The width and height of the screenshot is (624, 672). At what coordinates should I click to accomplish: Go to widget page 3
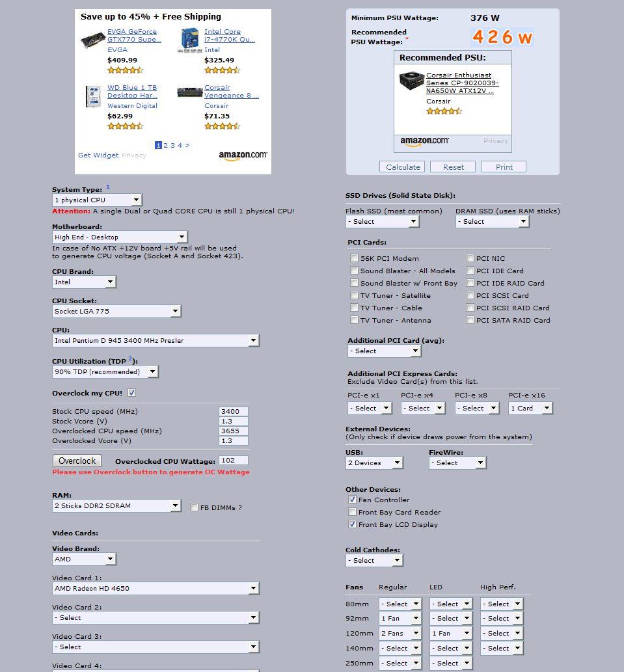[172, 145]
